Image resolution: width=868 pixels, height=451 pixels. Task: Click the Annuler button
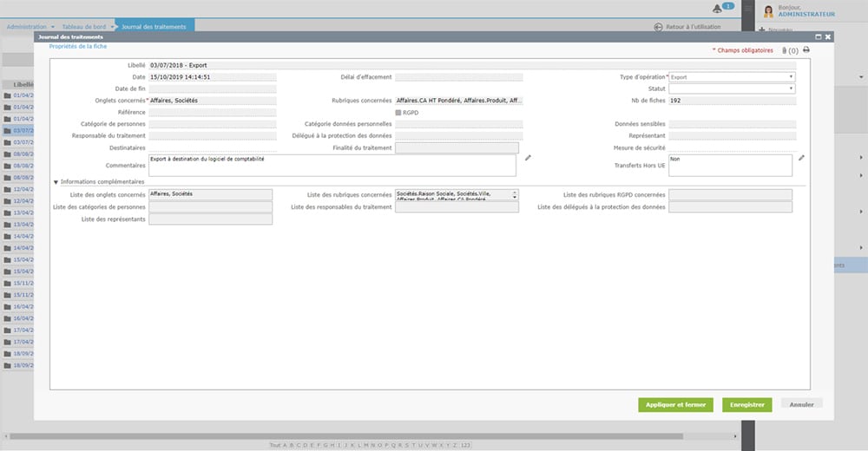click(801, 404)
